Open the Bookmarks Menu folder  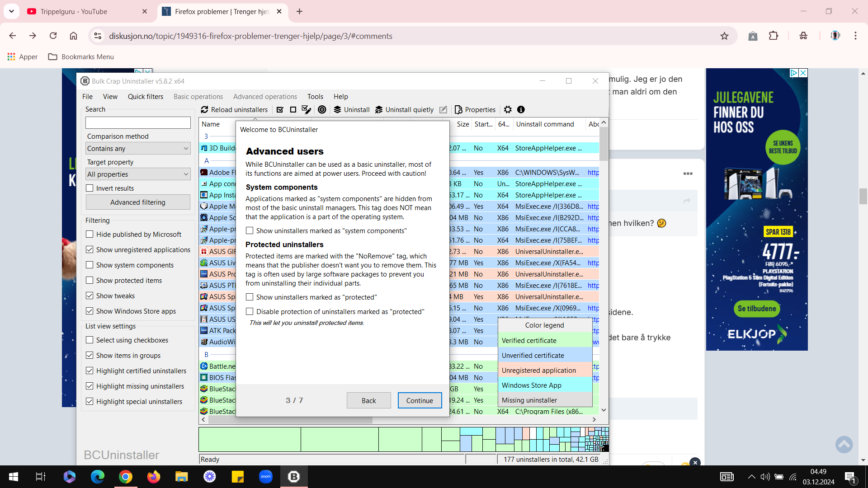point(81,56)
